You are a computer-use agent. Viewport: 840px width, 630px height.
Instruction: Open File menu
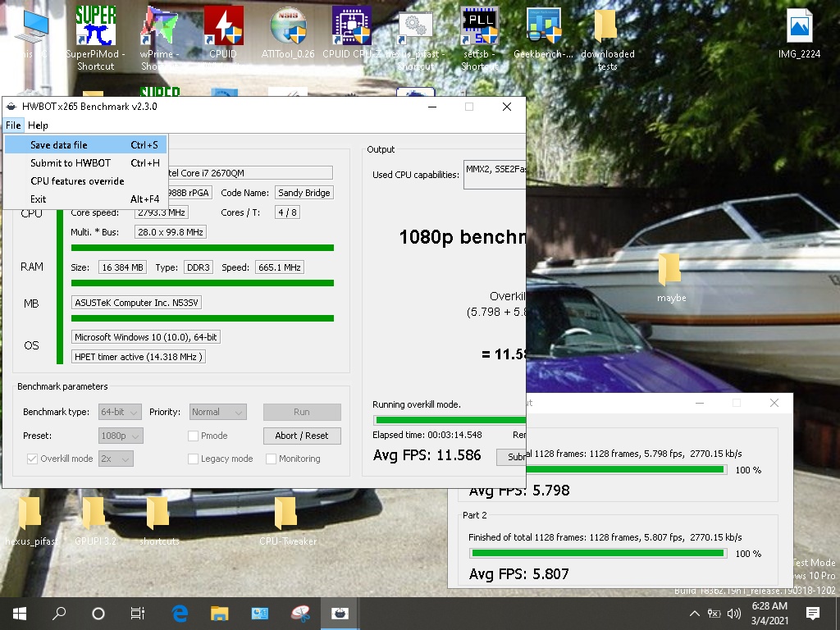(13, 126)
